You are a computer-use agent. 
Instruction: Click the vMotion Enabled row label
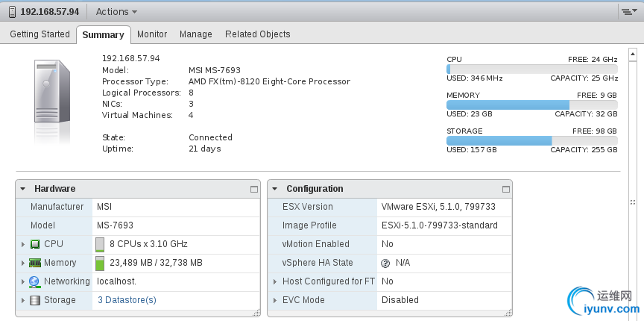tap(316, 244)
